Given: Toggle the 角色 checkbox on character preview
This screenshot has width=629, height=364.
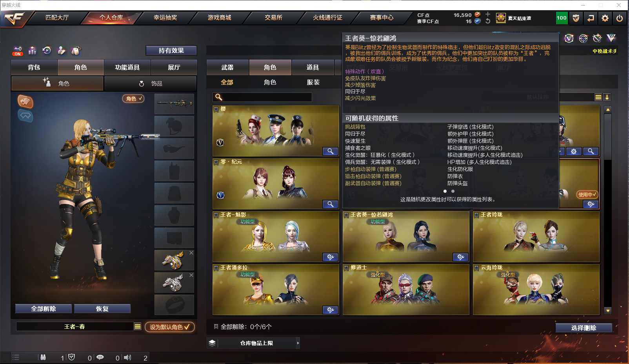Looking at the screenshot, I should pos(134,99).
